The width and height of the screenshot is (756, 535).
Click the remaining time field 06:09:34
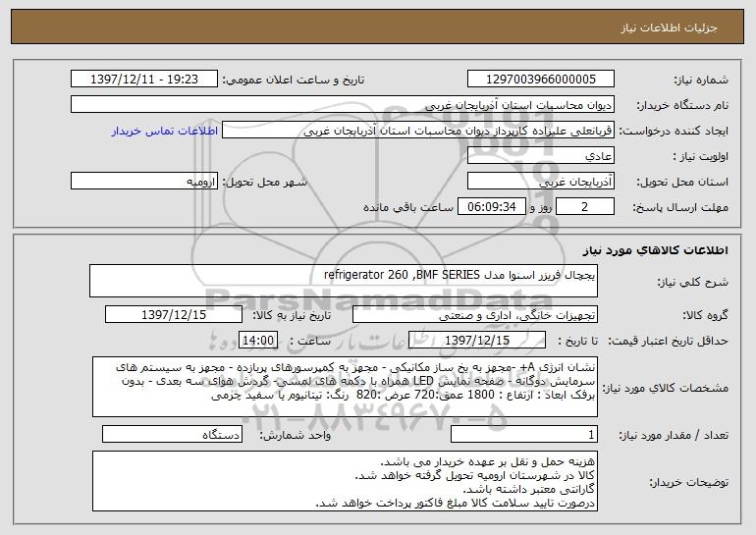tap(491, 207)
